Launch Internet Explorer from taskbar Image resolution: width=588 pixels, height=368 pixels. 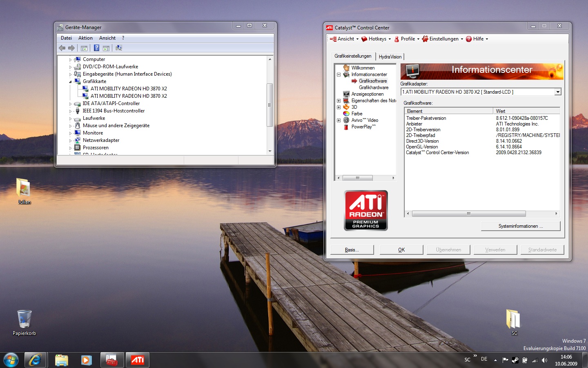pyautogui.click(x=35, y=360)
